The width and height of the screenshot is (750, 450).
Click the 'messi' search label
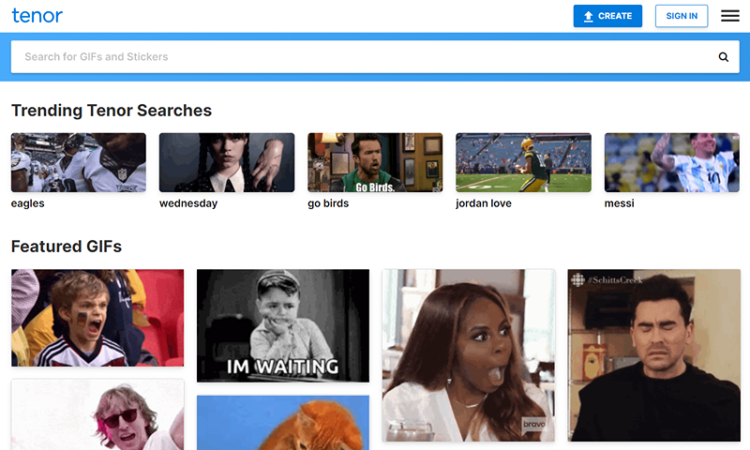pos(619,203)
